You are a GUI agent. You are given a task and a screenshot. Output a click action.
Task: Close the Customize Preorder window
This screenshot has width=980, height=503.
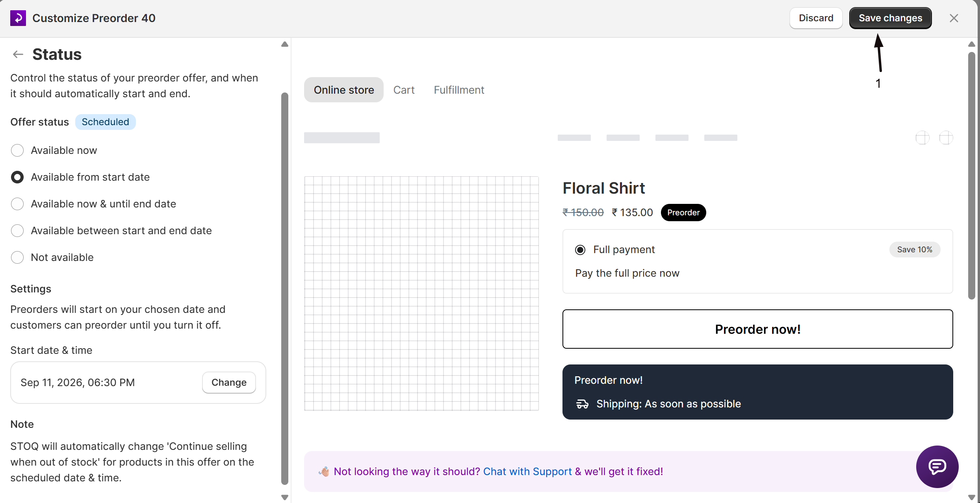[x=954, y=18]
